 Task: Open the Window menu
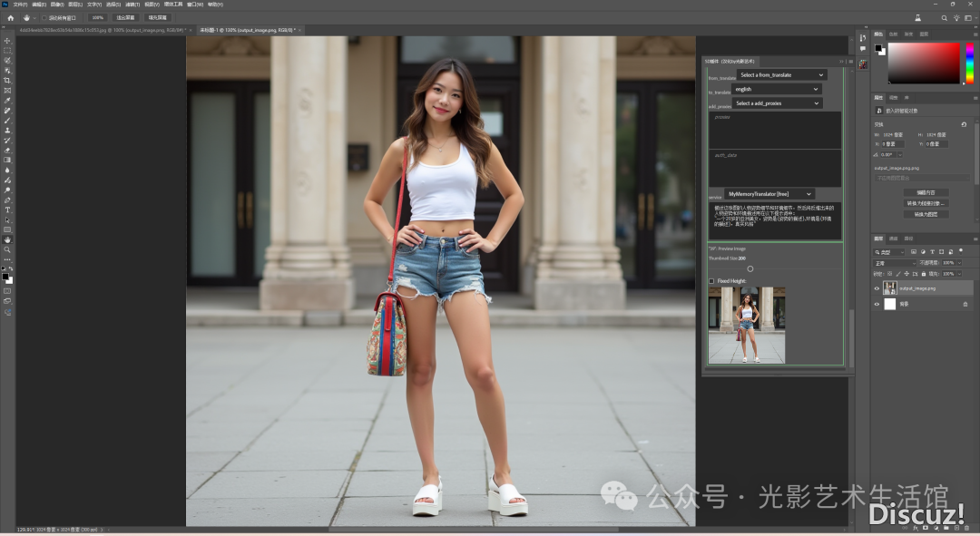click(x=195, y=5)
